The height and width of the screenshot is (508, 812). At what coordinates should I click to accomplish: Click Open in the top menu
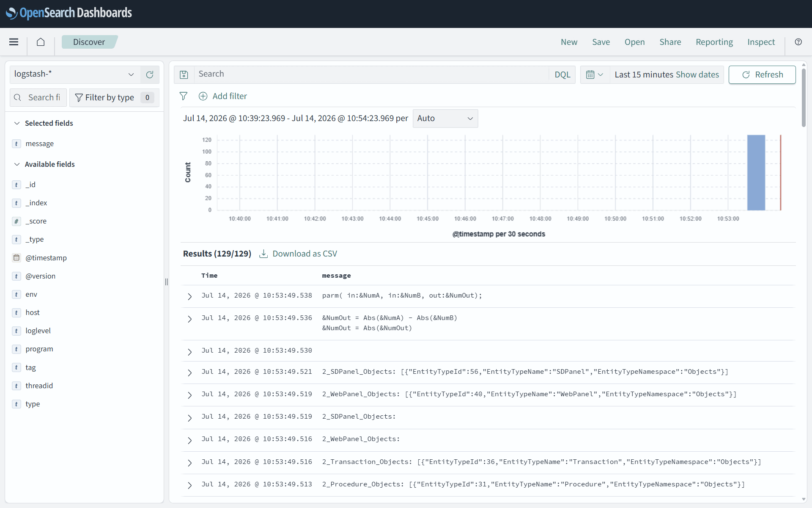[x=634, y=42]
